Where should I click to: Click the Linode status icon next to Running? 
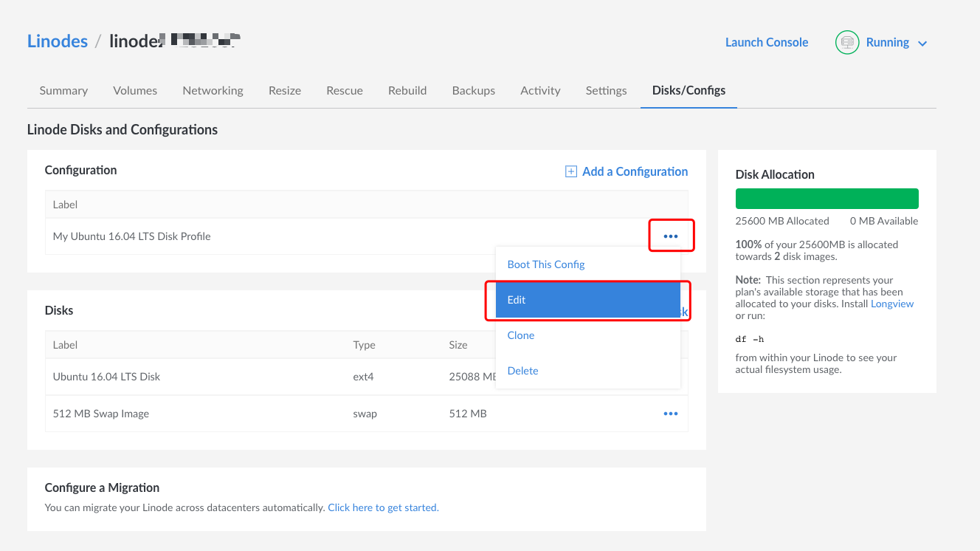click(846, 42)
